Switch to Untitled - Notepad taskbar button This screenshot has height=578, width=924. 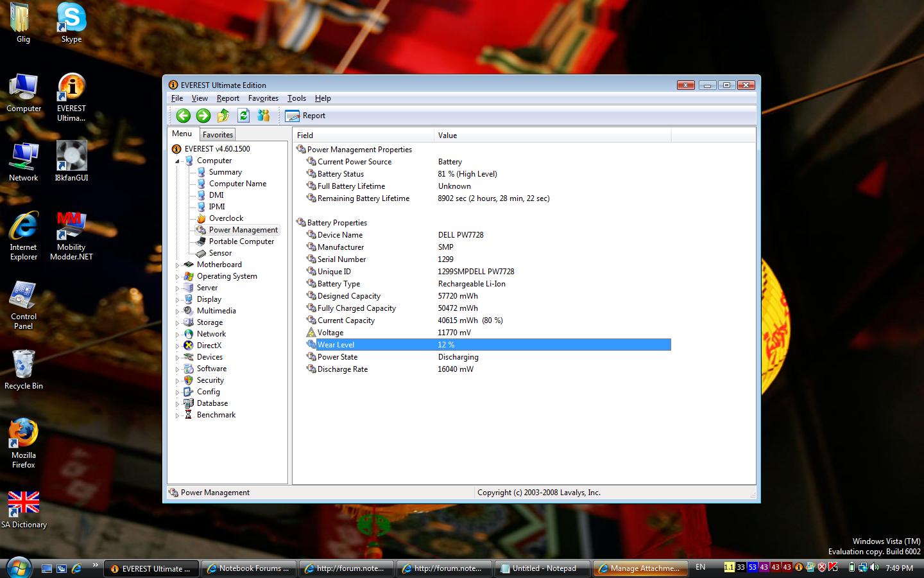click(542, 568)
